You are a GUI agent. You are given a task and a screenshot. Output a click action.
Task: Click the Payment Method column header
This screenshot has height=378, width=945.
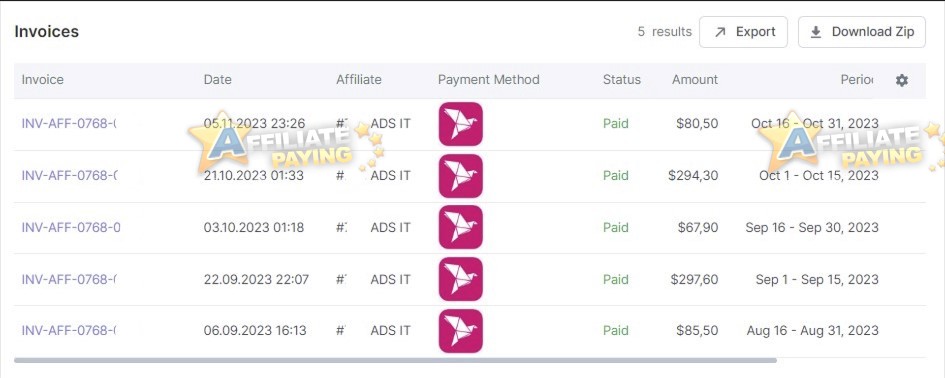pyautogui.click(x=489, y=80)
